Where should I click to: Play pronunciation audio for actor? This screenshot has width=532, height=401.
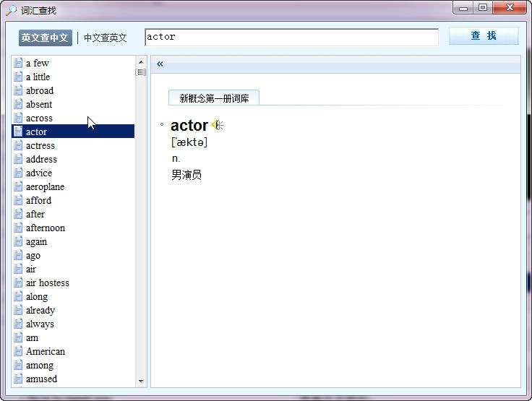(x=217, y=126)
